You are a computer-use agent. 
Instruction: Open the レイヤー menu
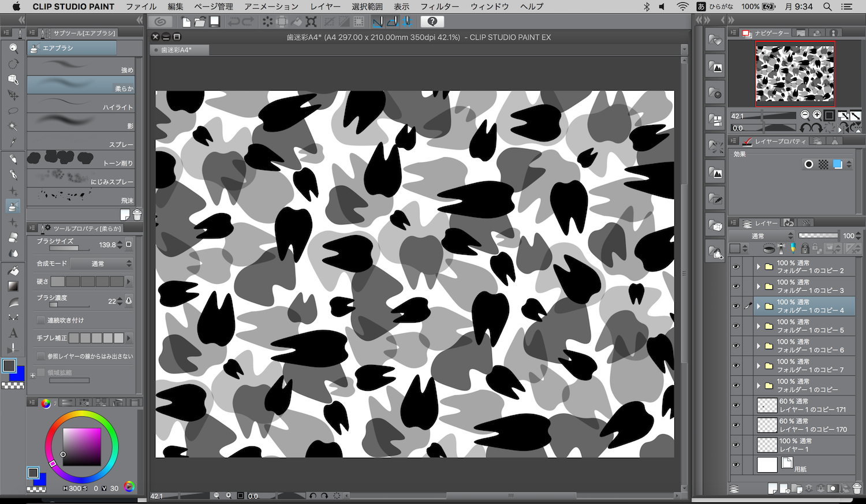[326, 6]
